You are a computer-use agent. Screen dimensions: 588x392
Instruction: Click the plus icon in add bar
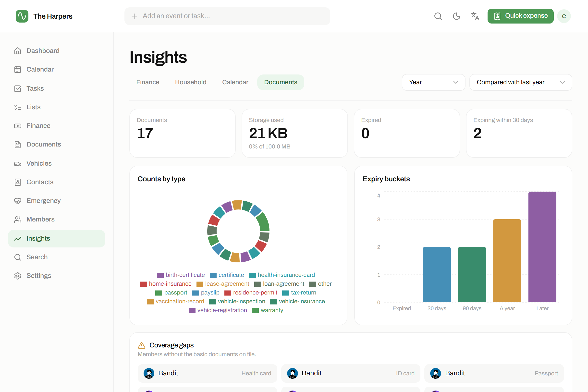[134, 16]
